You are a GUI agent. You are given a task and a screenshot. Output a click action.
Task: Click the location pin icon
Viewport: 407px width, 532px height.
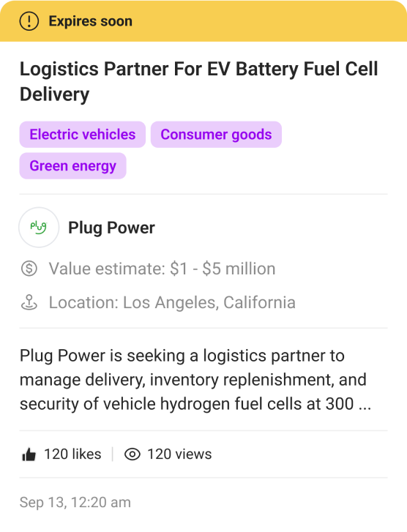29,302
